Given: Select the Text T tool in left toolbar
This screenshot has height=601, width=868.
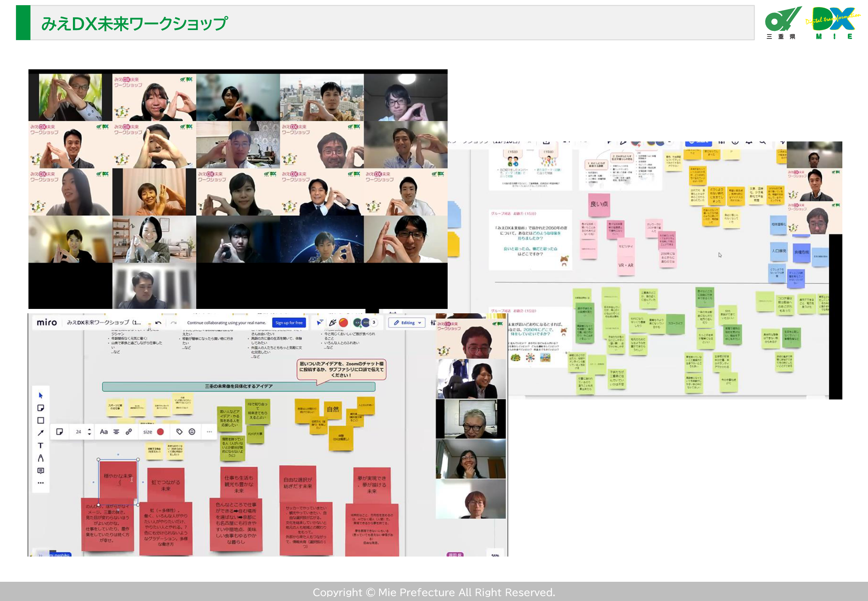Looking at the screenshot, I should tap(40, 446).
